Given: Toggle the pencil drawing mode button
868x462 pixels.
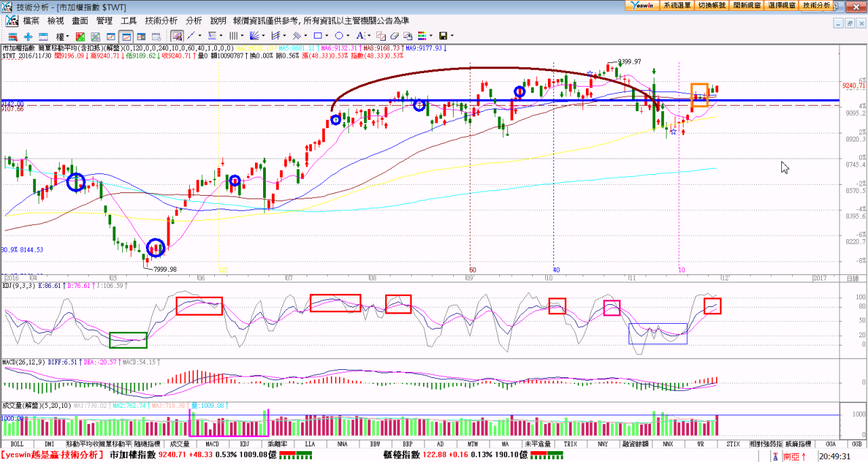Looking at the screenshot, I should 177,36.
